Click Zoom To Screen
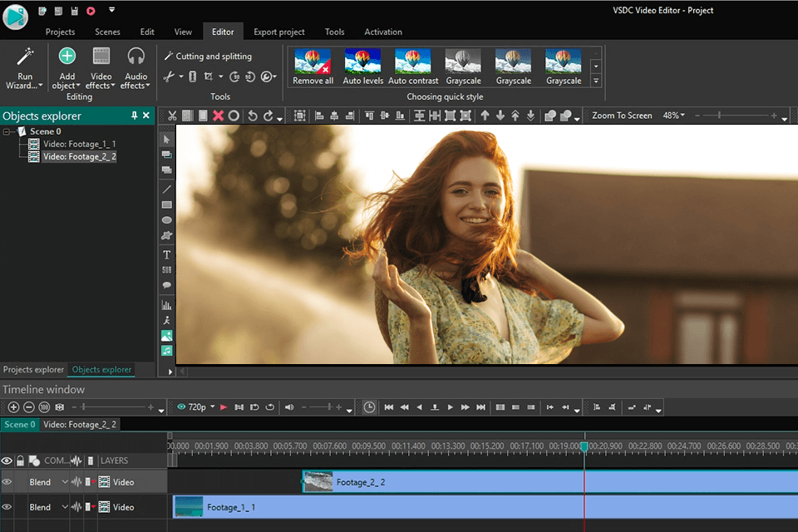 click(622, 116)
